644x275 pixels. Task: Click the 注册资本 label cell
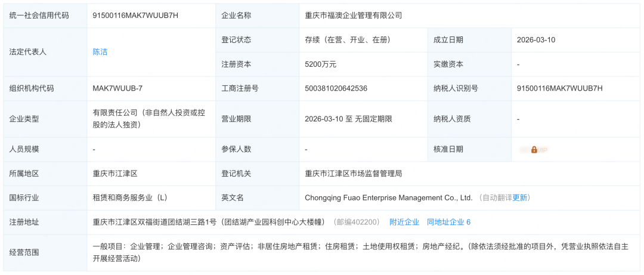(x=258, y=64)
